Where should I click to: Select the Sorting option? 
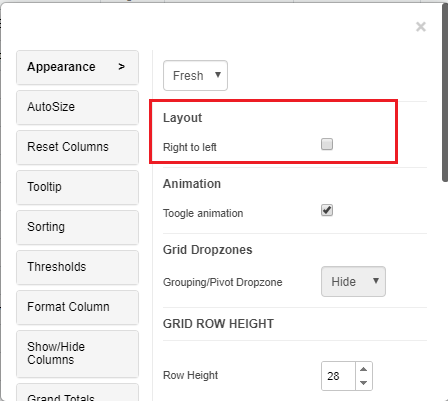coord(77,227)
